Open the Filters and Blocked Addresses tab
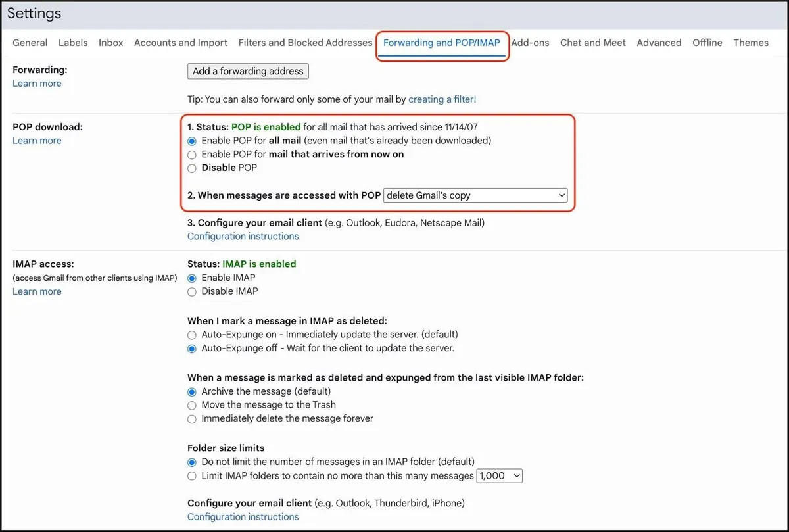 click(304, 42)
